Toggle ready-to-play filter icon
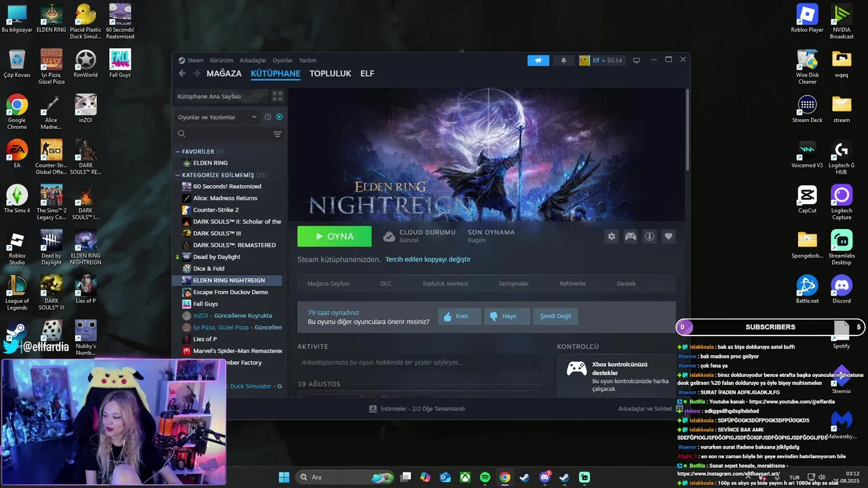 pyautogui.click(x=279, y=117)
